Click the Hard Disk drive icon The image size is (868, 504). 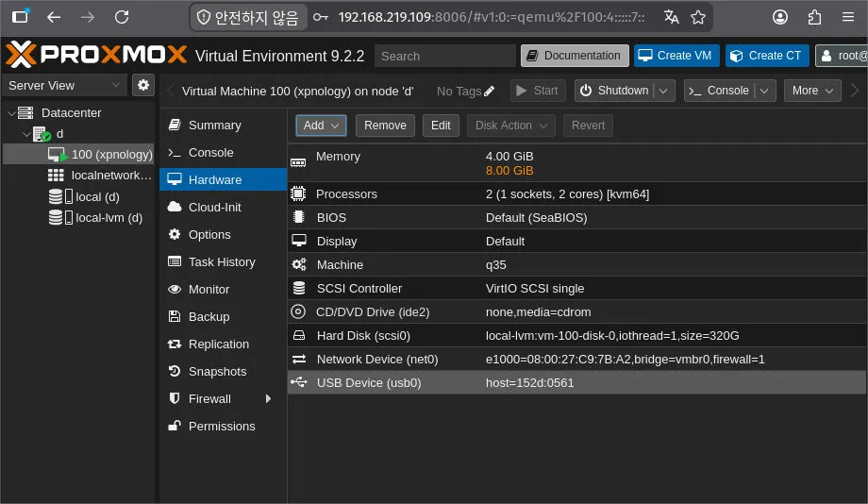point(299,335)
